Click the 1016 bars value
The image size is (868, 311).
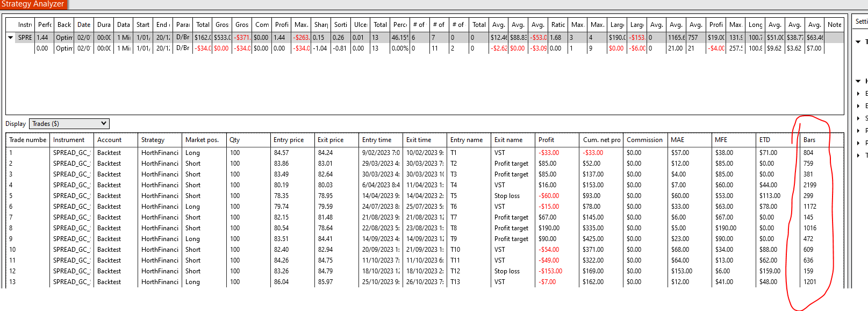click(810, 228)
